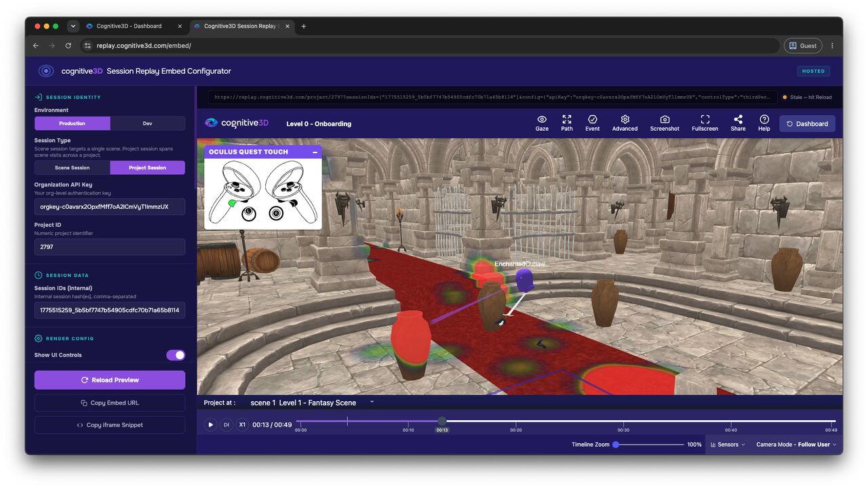Click Copy iframe Snippet button
868x488 pixels.
pos(110,425)
